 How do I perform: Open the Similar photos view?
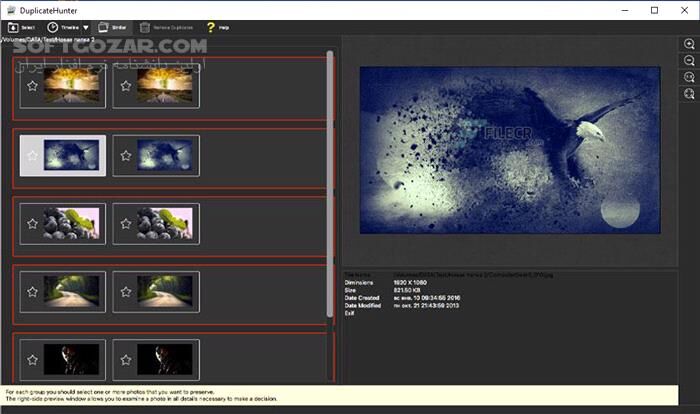103,27
